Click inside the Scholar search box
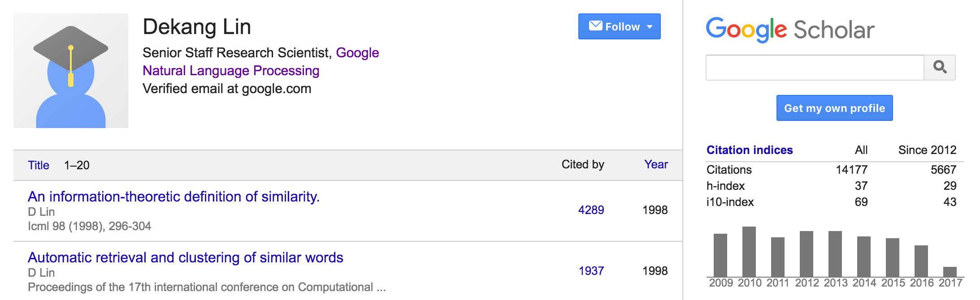The height and width of the screenshot is (300, 980). [815, 68]
